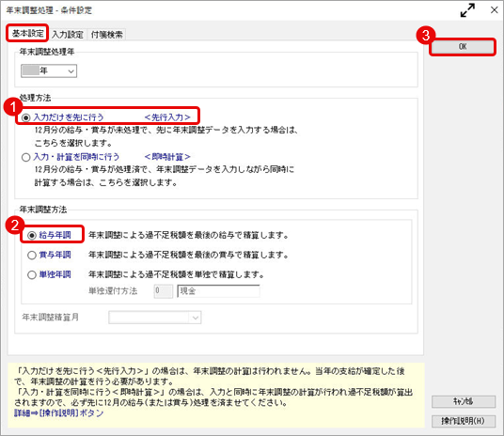Open the 付箋検索 tab
Image resolution: width=504 pixels, height=436 pixels.
point(106,35)
